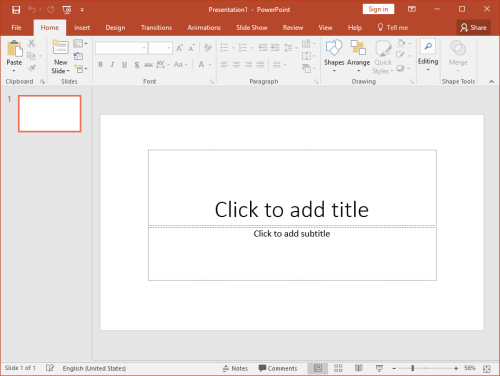Convert to SmartArt graphic
Viewport: 500px width, 376px height.
pos(308,69)
